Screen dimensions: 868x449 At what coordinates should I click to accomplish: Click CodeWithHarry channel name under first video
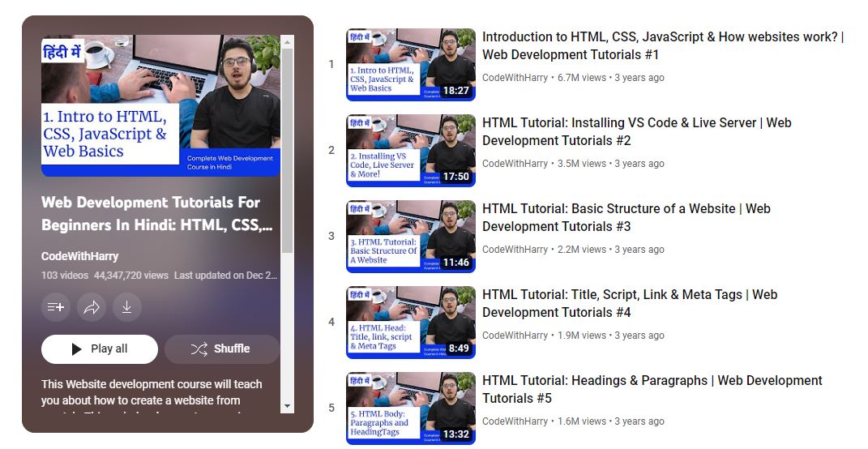coord(515,78)
